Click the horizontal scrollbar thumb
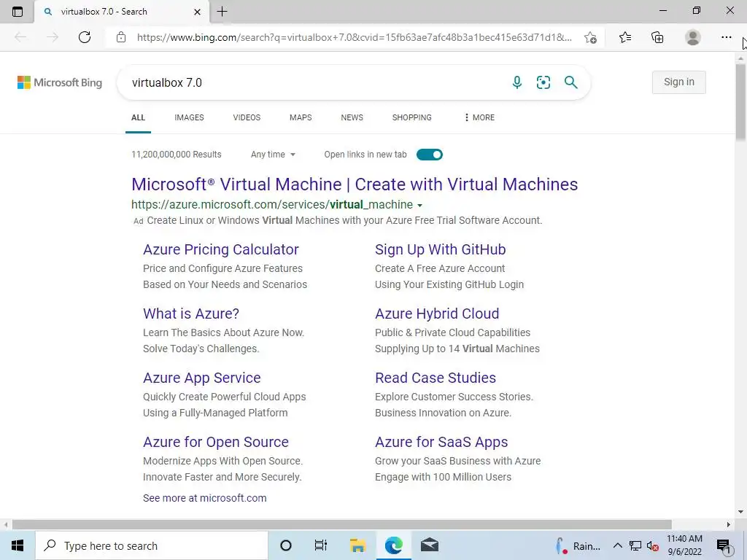Screen dimensions: 747x560 point(341,525)
